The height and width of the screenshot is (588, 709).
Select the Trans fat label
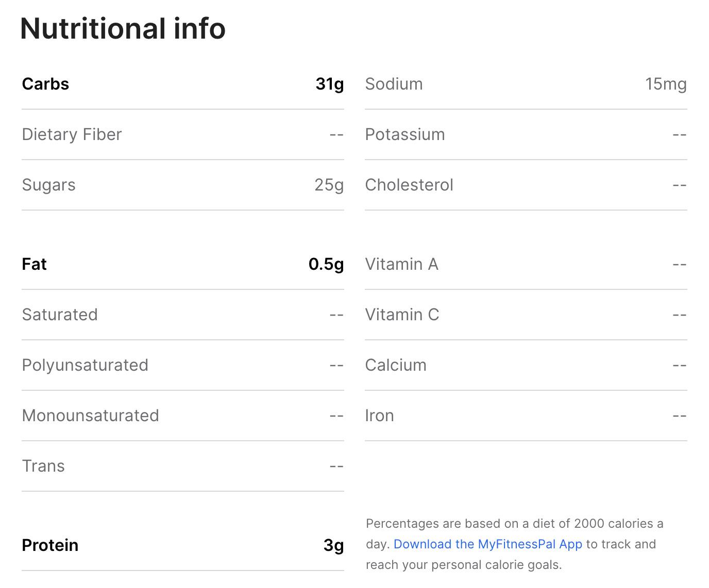(43, 466)
